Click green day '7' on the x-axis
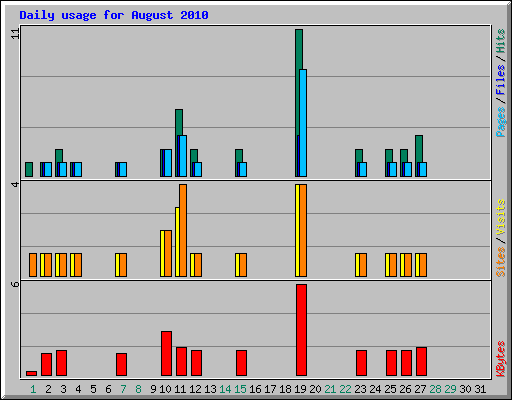 coord(123,389)
